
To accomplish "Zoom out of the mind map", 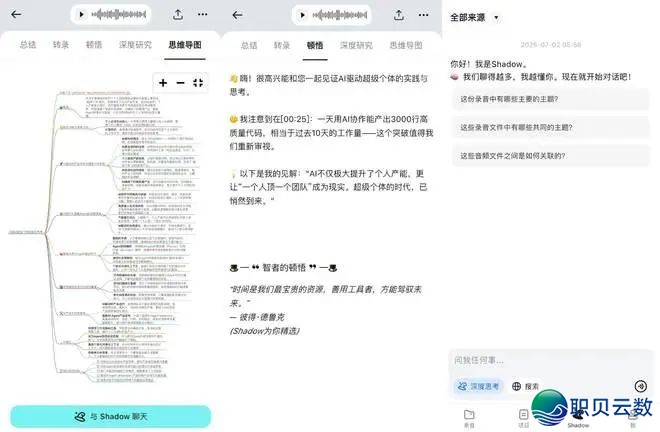I will [x=180, y=83].
